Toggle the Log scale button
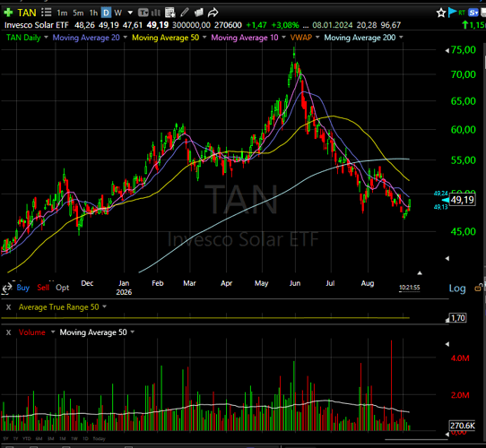This screenshot has height=448, width=486. [x=457, y=289]
